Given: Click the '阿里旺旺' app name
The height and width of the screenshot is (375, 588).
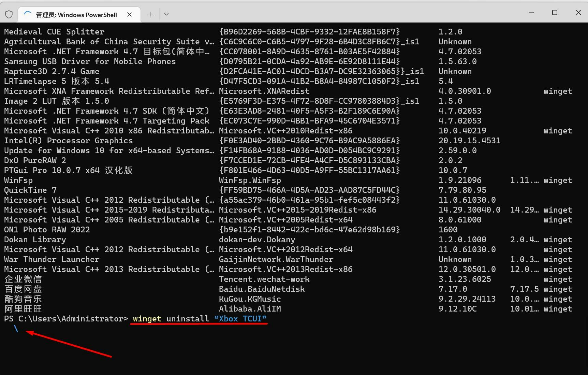Looking at the screenshot, I should click(x=23, y=309).
